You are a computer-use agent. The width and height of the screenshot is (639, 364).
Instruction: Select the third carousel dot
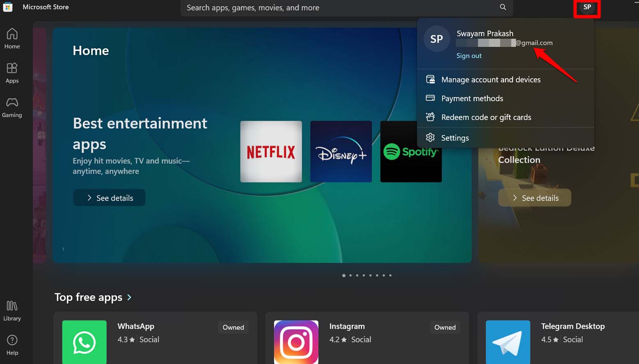(357, 275)
